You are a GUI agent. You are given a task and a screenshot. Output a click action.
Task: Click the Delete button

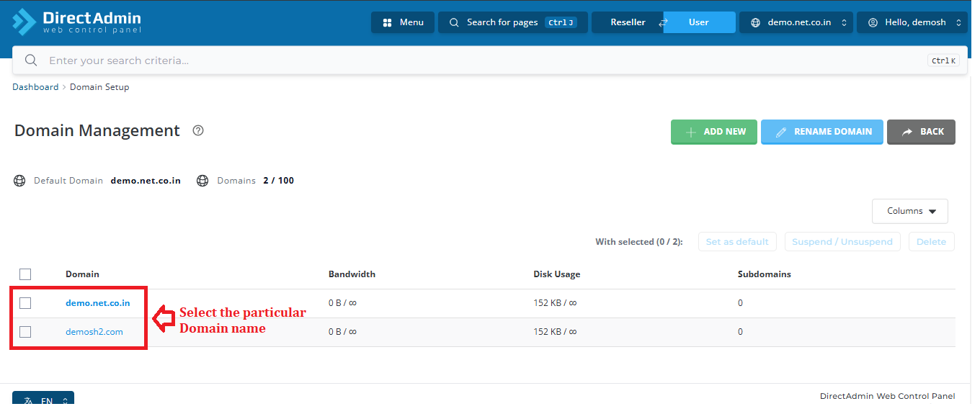932,242
